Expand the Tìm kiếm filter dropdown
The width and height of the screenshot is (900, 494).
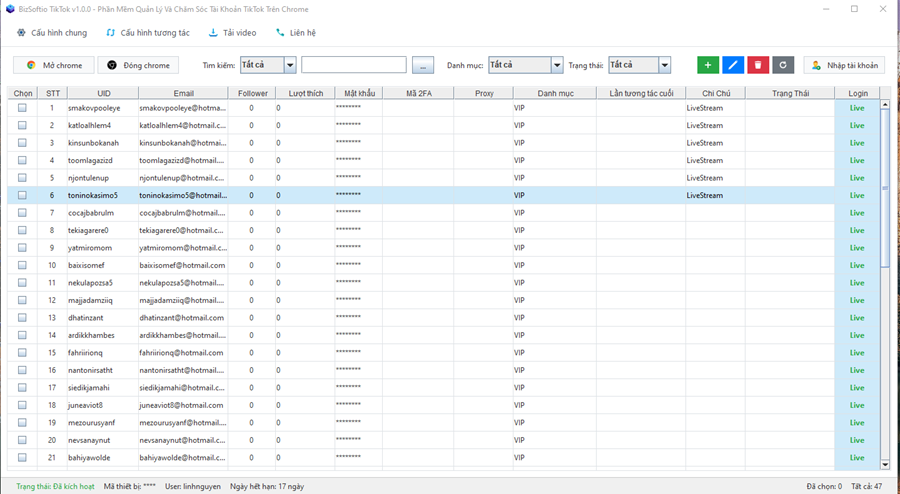(x=290, y=65)
